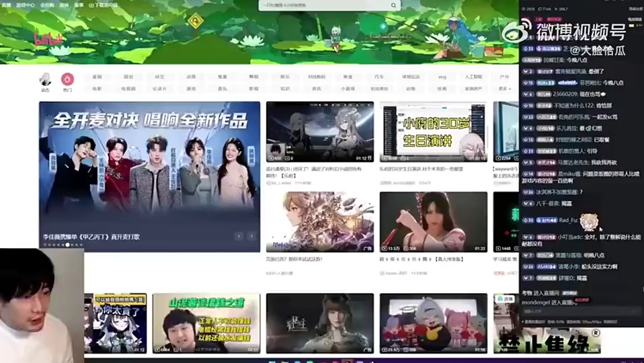Click the 不知道为什么122 chat message
The image size is (644, 363).
(x=567, y=106)
